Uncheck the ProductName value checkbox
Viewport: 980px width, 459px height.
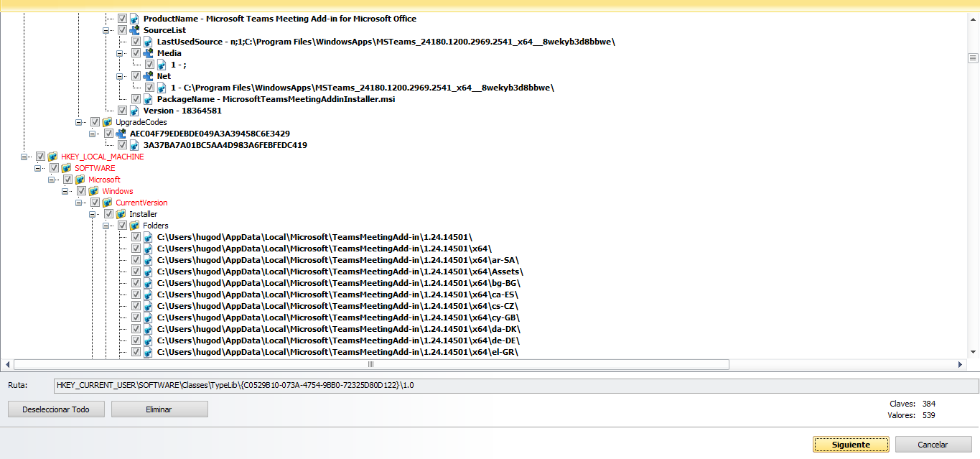click(x=122, y=19)
